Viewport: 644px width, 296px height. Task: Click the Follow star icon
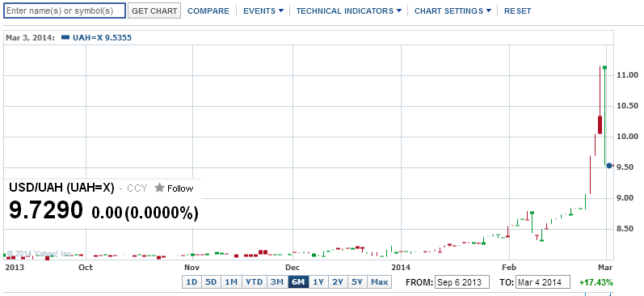[x=159, y=188]
